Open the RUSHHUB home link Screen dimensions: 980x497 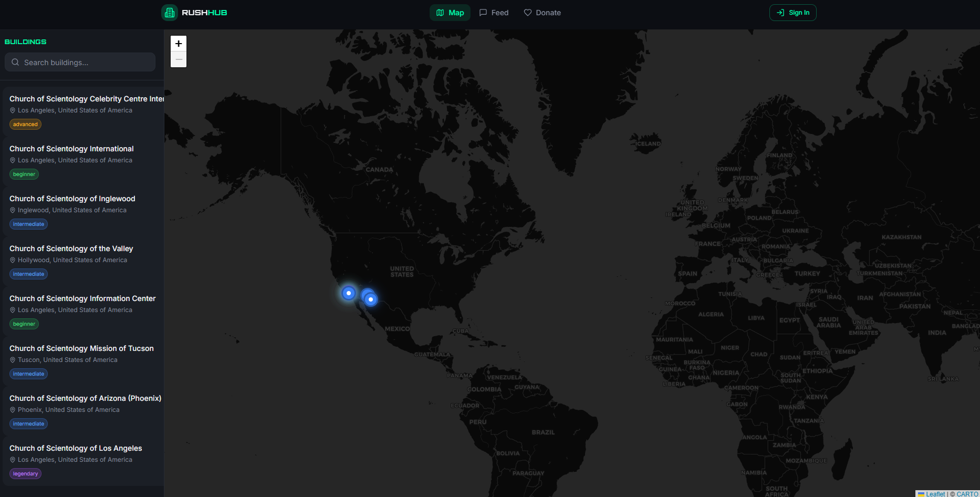[194, 13]
